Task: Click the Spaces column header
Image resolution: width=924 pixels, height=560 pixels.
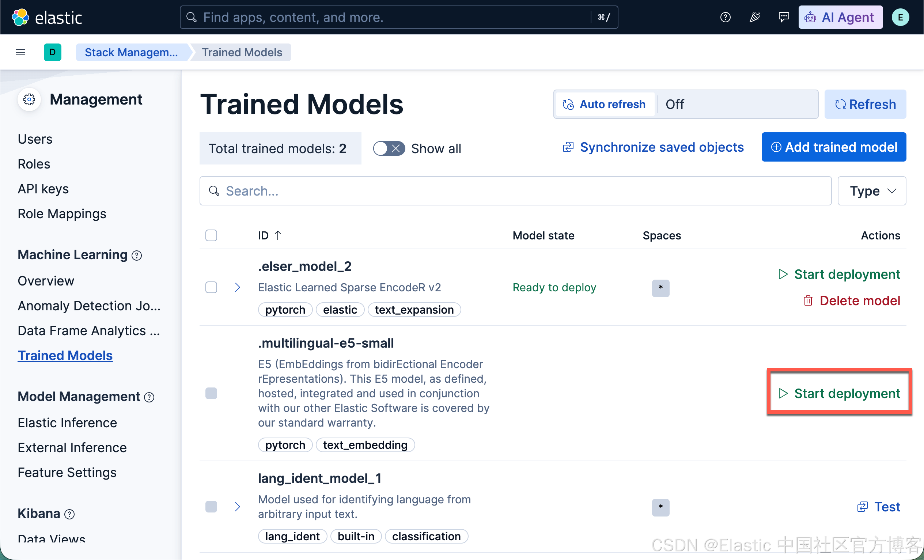Action: click(x=662, y=235)
